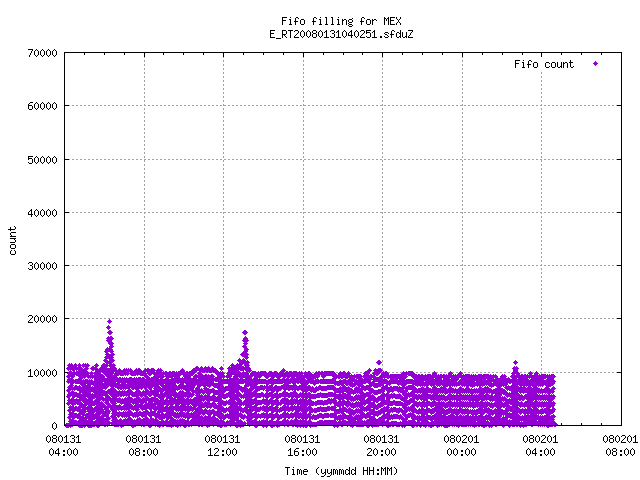
Task: Click the 40000 y-axis tick label
Action: click(x=42, y=213)
